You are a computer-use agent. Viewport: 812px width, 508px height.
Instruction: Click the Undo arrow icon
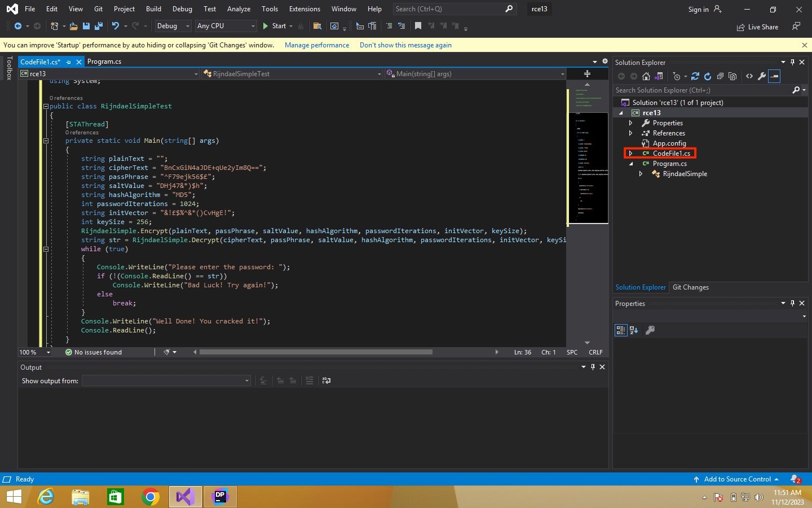pos(116,26)
